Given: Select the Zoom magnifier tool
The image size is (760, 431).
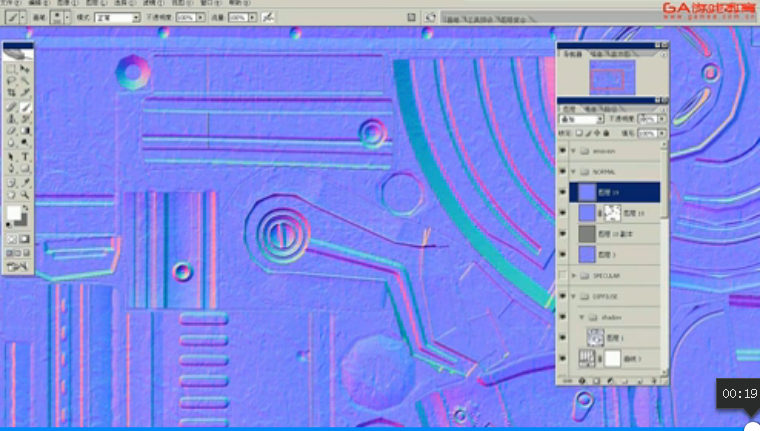Looking at the screenshot, I should [x=25, y=195].
